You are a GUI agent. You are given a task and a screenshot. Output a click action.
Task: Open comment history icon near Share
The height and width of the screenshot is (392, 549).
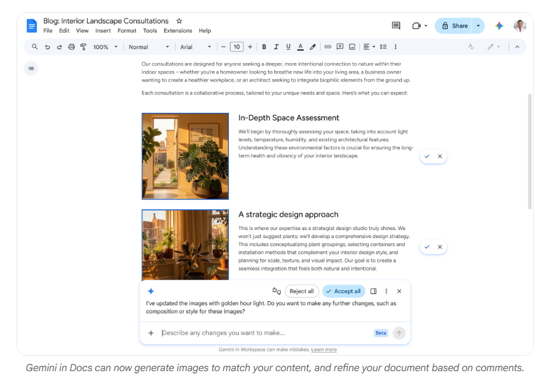tap(396, 26)
